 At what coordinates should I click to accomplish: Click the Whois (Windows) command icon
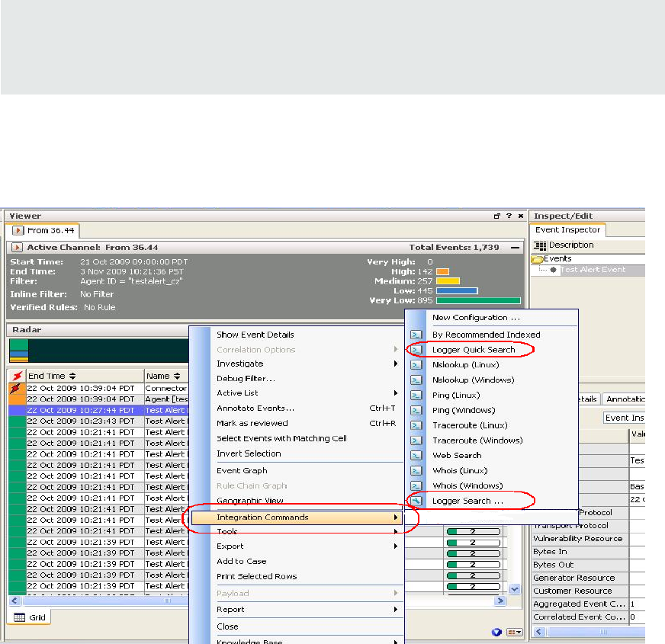[416, 486]
